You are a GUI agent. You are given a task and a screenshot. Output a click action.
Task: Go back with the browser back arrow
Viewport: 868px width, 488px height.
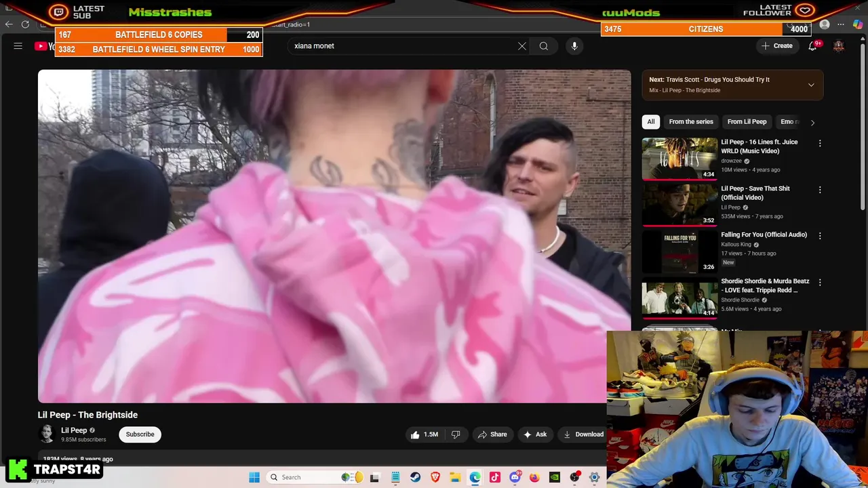coord(9,24)
